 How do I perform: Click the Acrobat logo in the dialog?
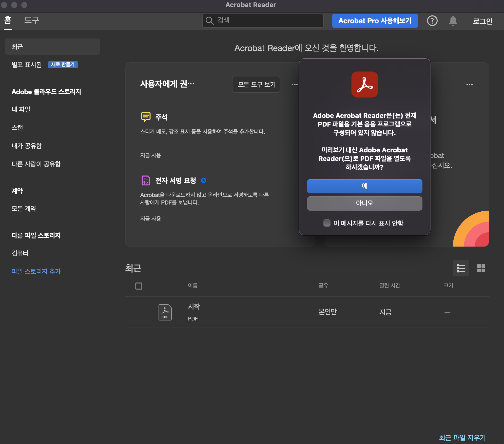364,85
